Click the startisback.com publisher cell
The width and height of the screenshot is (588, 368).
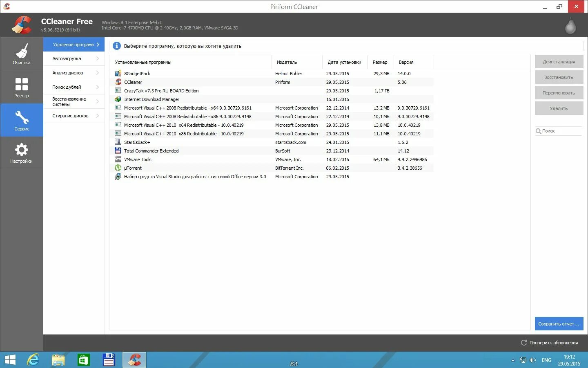tap(290, 142)
